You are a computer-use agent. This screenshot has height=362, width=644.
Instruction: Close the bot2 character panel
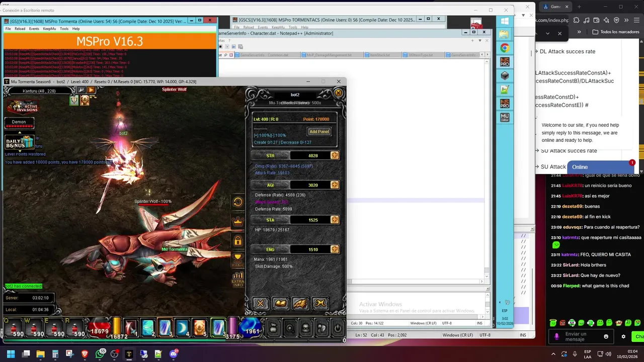[x=339, y=93]
